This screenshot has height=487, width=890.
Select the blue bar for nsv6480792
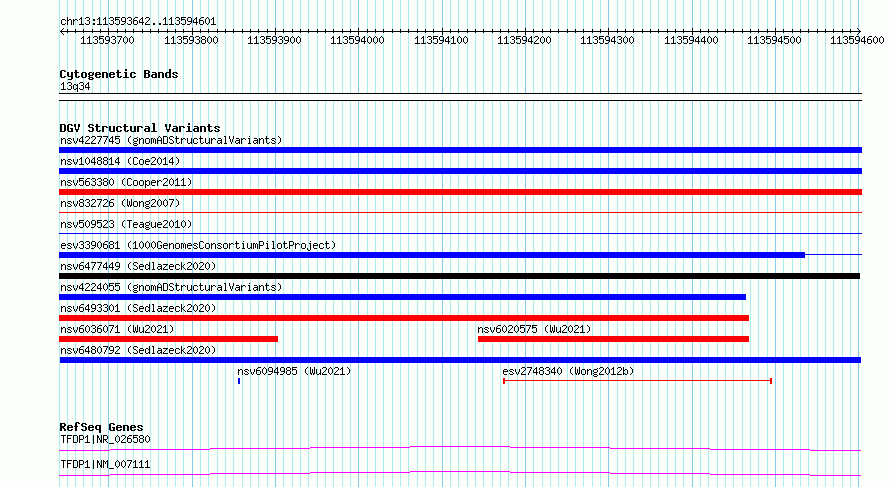click(460, 360)
